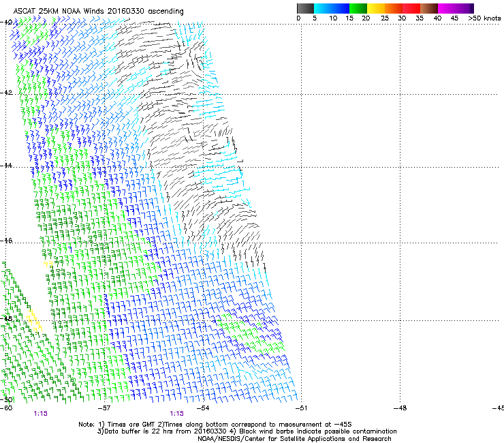
Task: Click the note 'Data buffer is 22 hrs' line
Action: [x=247, y=431]
